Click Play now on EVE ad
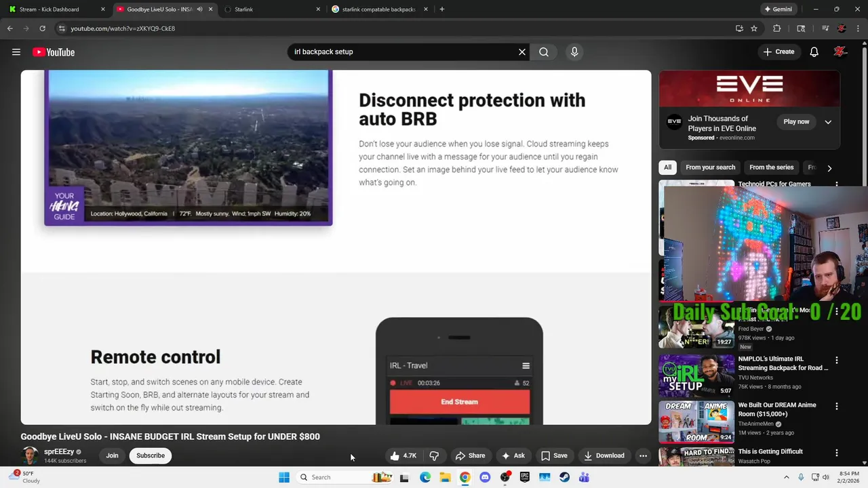Screen dimensions: 868x488 (x=796, y=122)
